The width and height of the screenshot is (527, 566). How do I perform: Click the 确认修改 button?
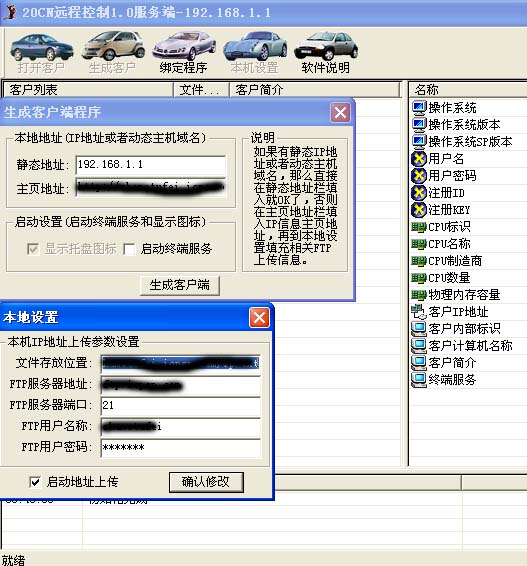206,482
